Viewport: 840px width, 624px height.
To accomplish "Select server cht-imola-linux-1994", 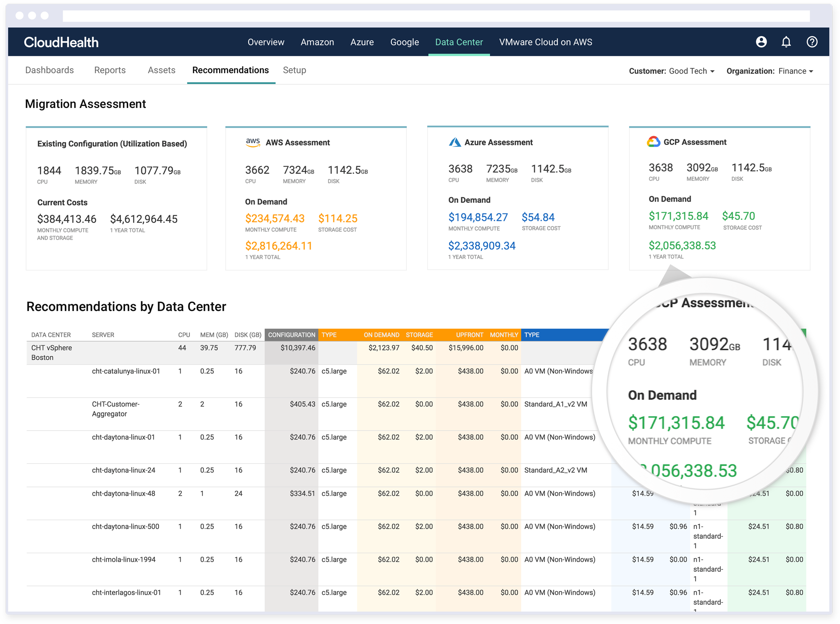I will point(124,559).
